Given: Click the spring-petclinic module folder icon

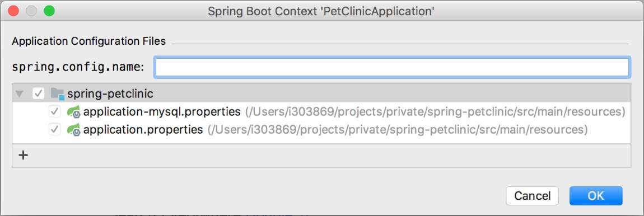Looking at the screenshot, I should click(58, 94).
